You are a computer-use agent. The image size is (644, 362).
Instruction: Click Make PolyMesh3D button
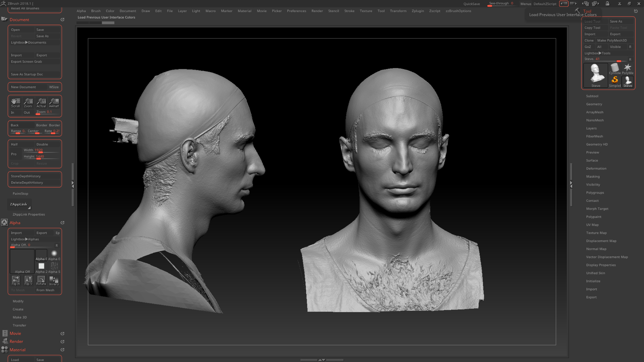pyautogui.click(x=612, y=40)
